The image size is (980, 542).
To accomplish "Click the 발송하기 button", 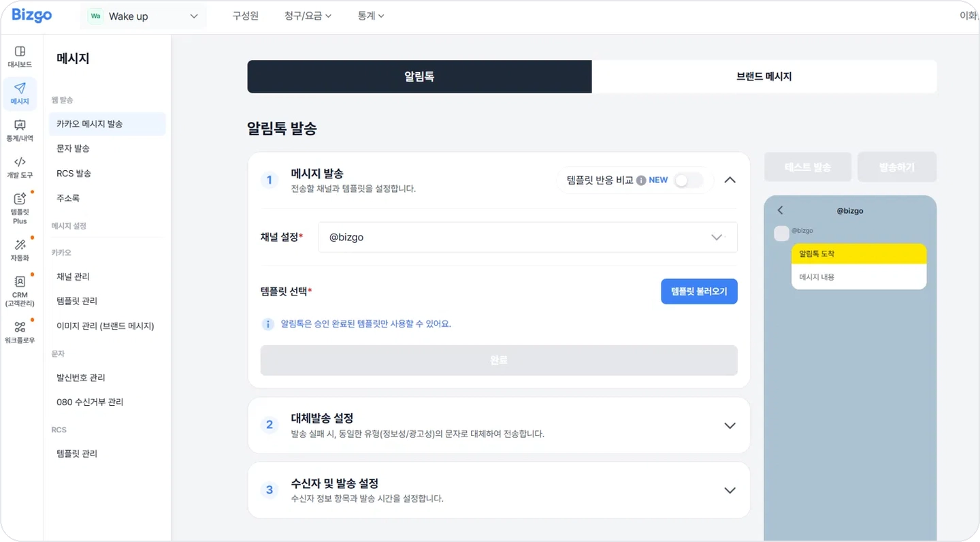I will pyautogui.click(x=897, y=167).
